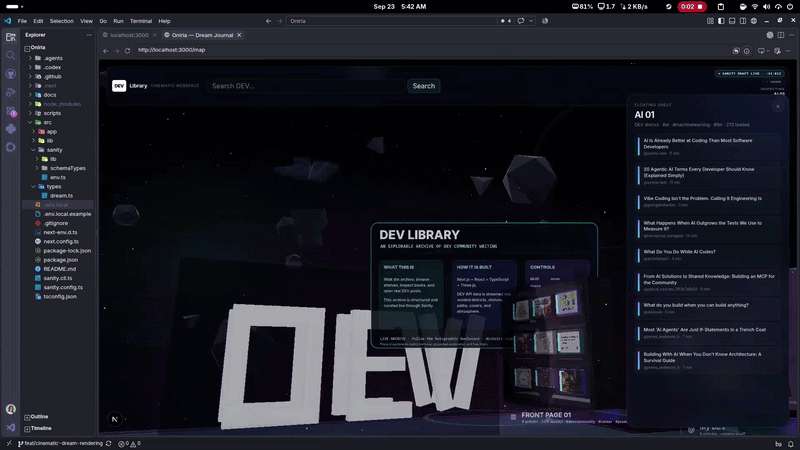The image size is (800, 450).
Task: Open notifications bell in status bar
Action: click(790, 444)
